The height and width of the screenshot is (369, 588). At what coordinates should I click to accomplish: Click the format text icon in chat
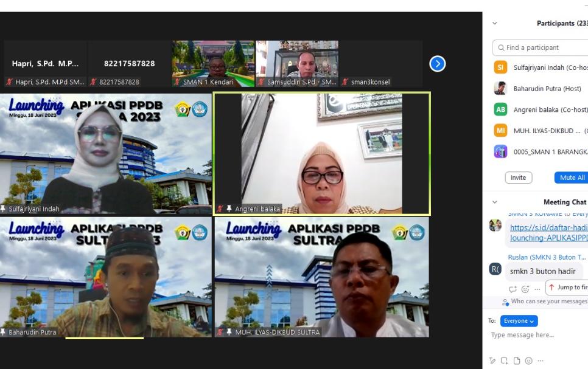[493, 360]
